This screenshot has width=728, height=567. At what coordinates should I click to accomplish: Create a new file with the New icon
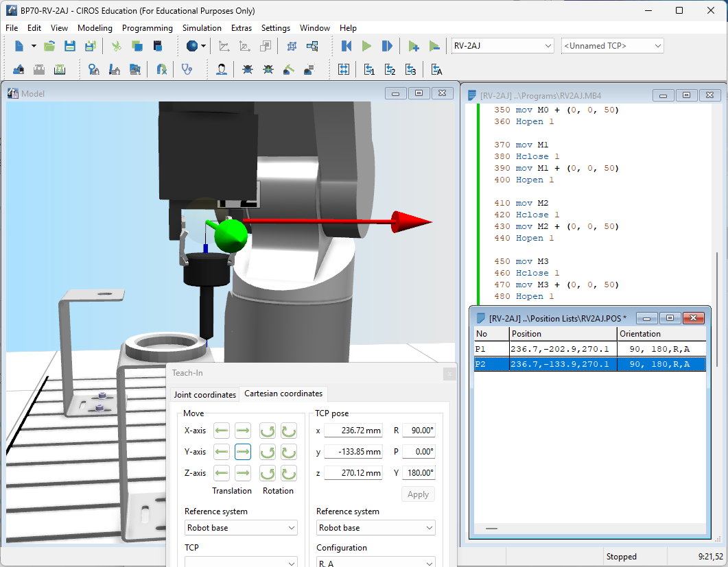click(19, 46)
